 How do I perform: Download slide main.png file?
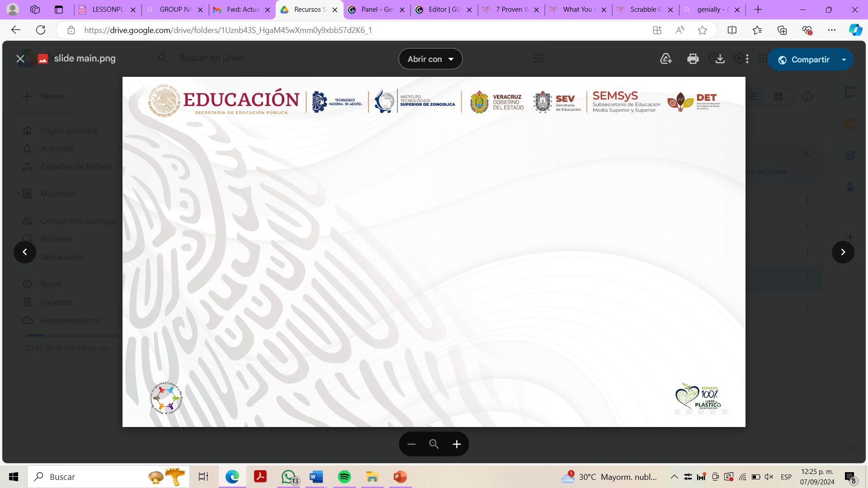(x=720, y=59)
